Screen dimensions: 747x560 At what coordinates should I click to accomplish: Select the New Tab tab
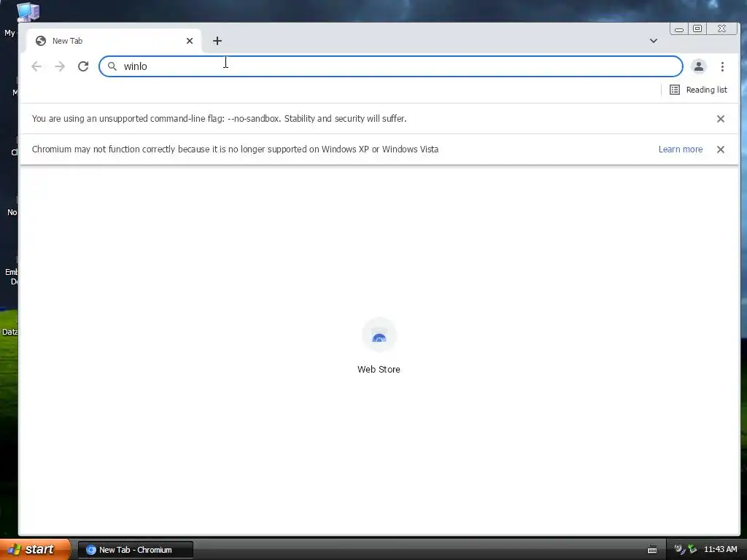(114, 41)
